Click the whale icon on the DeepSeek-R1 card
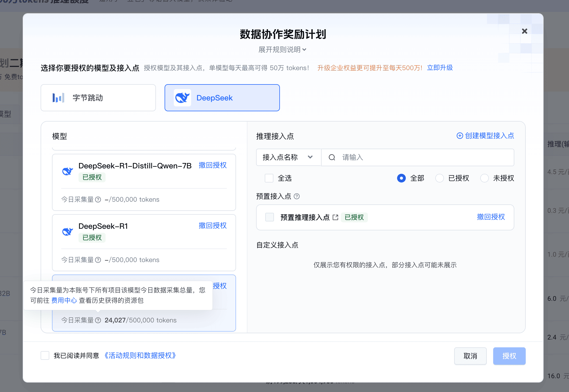Viewport: 569px width, 392px height. [x=67, y=231]
